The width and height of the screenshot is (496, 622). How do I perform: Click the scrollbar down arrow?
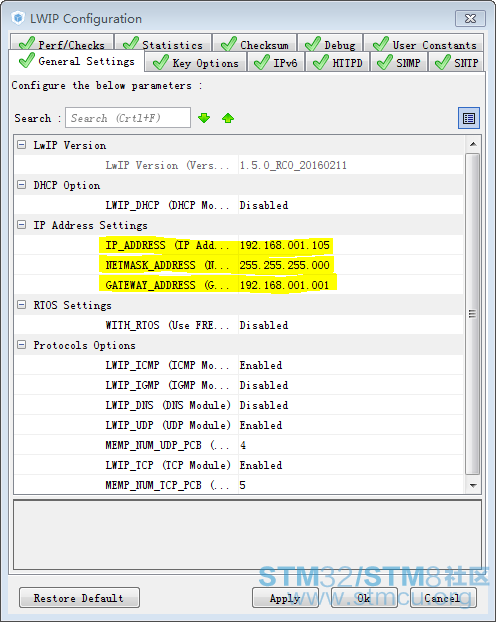tap(473, 485)
